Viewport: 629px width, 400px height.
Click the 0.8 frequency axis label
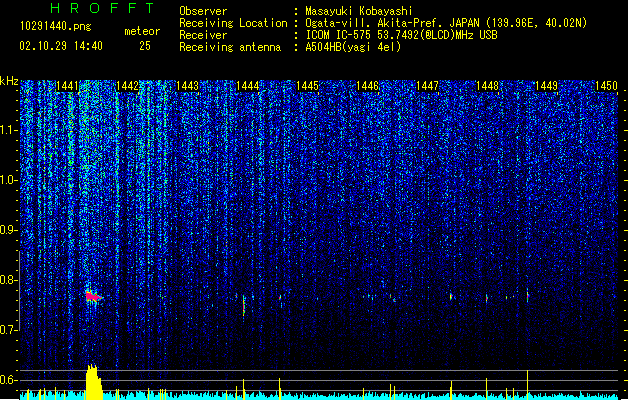tap(8, 280)
